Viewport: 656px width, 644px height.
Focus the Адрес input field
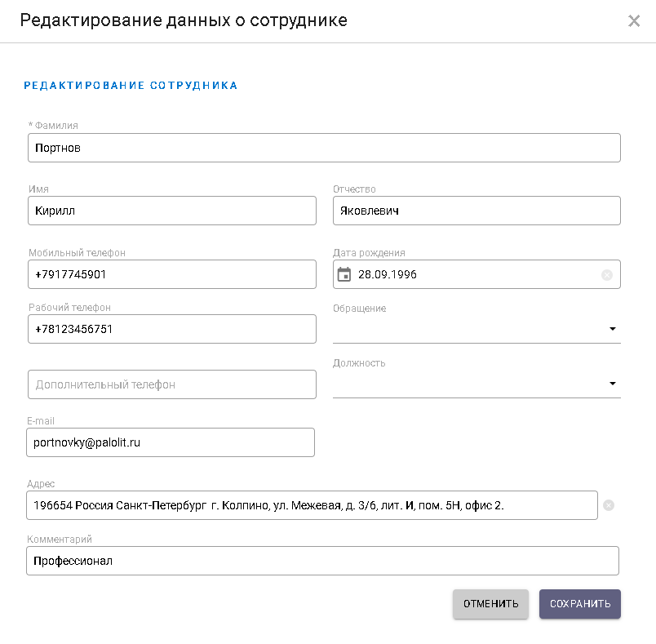pyautogui.click(x=312, y=505)
